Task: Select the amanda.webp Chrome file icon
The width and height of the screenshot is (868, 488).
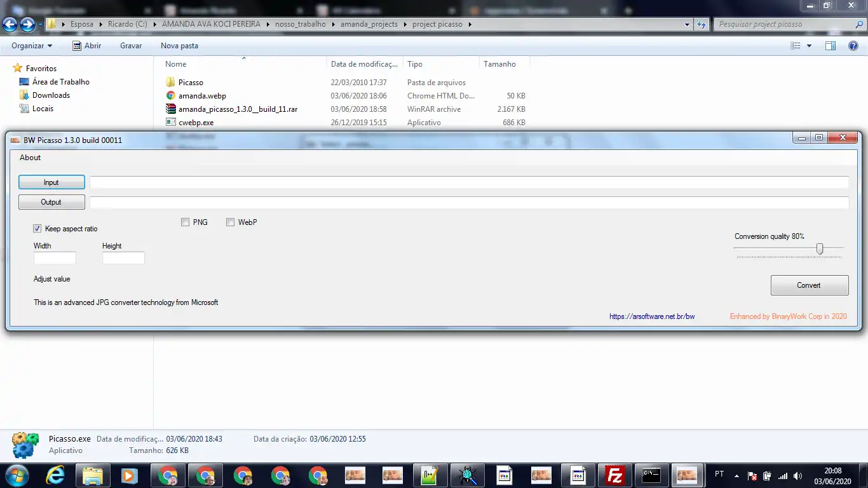Action: [x=170, y=95]
